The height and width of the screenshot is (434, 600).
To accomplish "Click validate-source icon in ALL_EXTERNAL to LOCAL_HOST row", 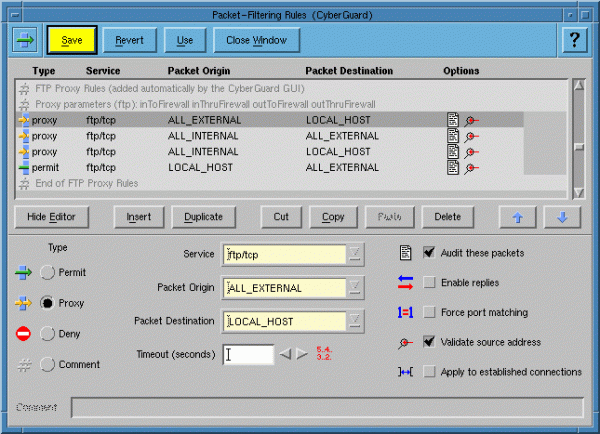I will click(471, 121).
